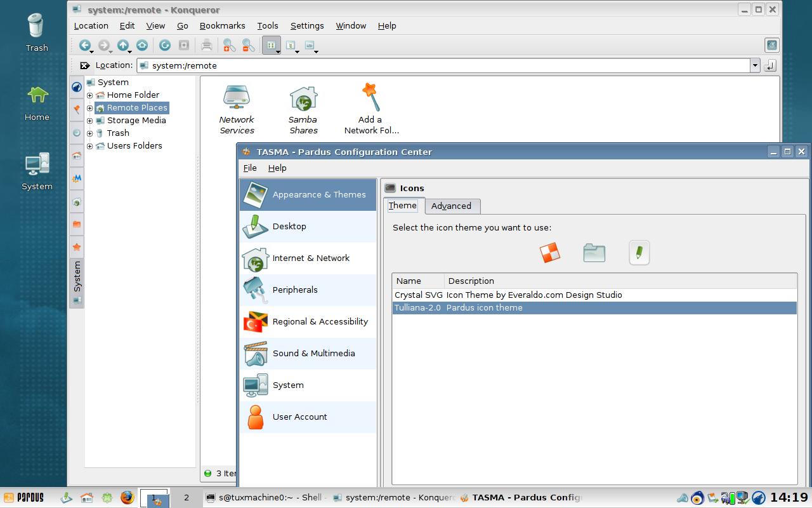Sort icon themes by Name column
Viewport: 812px width, 508px height.
coord(418,281)
